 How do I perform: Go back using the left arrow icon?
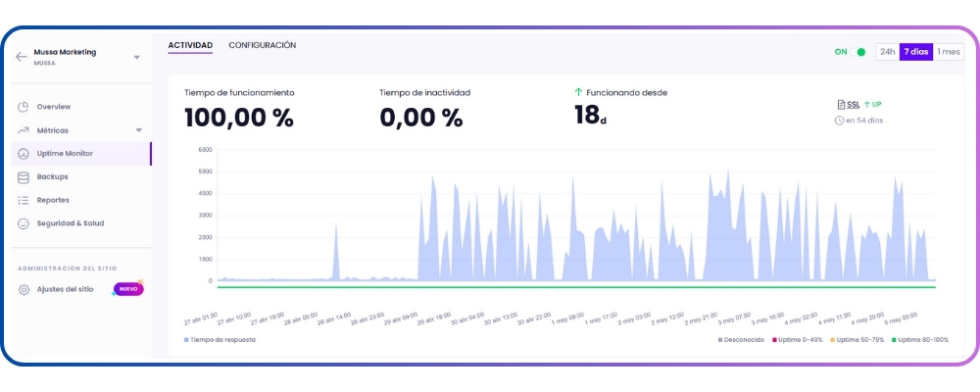click(x=22, y=57)
